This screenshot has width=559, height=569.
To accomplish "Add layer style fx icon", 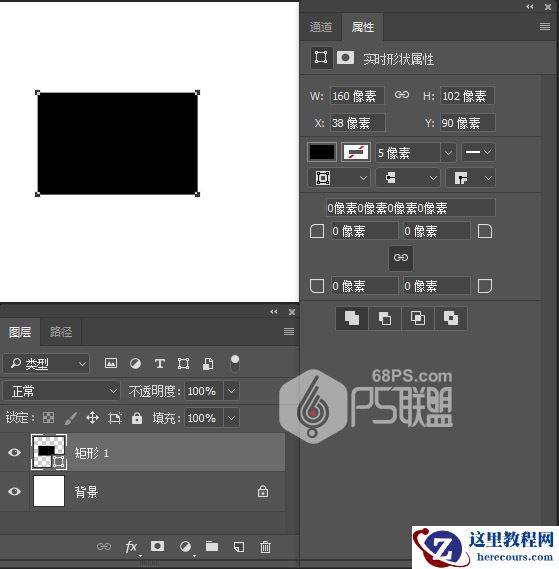I will pyautogui.click(x=131, y=546).
